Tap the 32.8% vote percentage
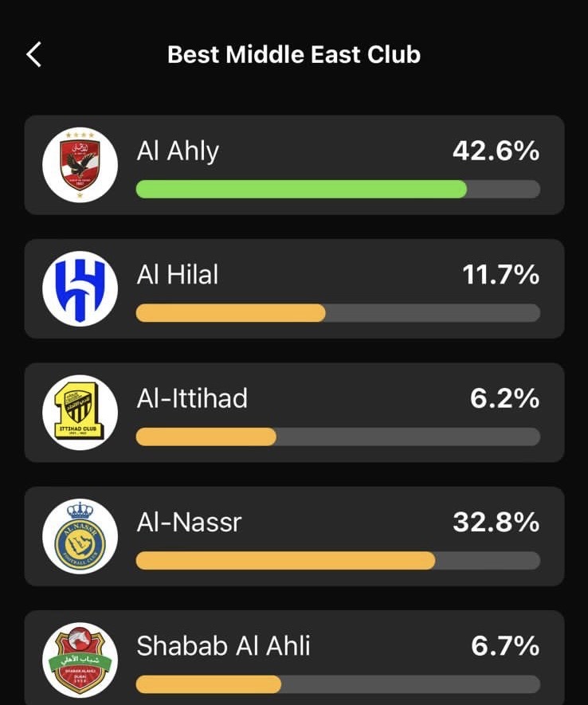This screenshot has width=588, height=705. [496, 523]
